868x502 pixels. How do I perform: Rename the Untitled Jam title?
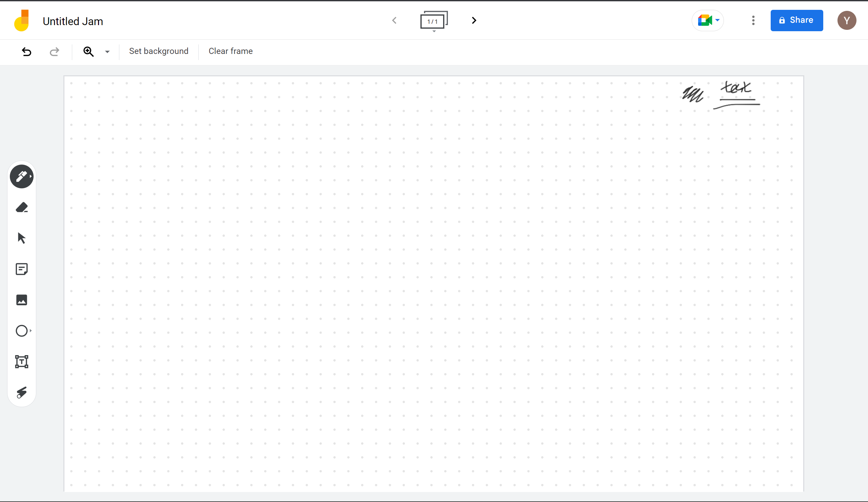[x=73, y=21]
